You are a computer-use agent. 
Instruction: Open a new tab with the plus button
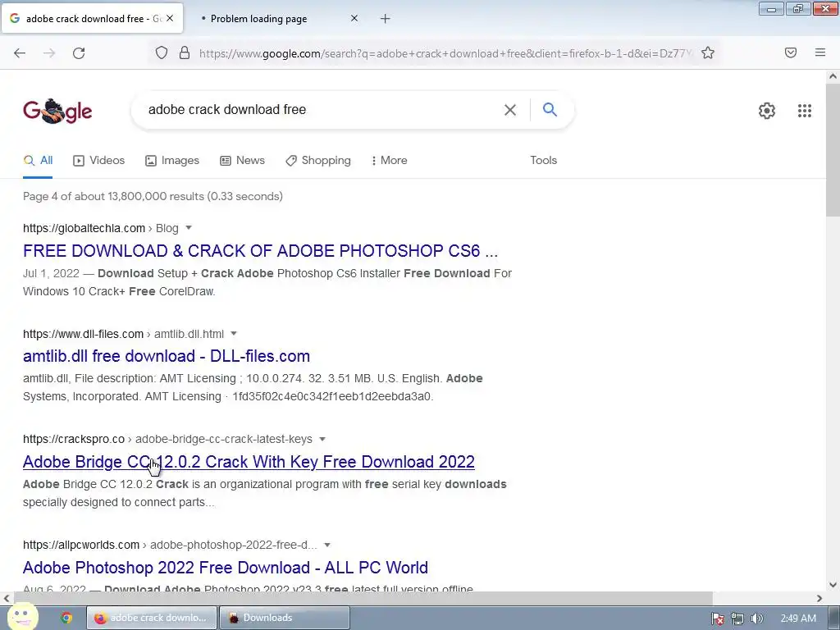coord(386,19)
